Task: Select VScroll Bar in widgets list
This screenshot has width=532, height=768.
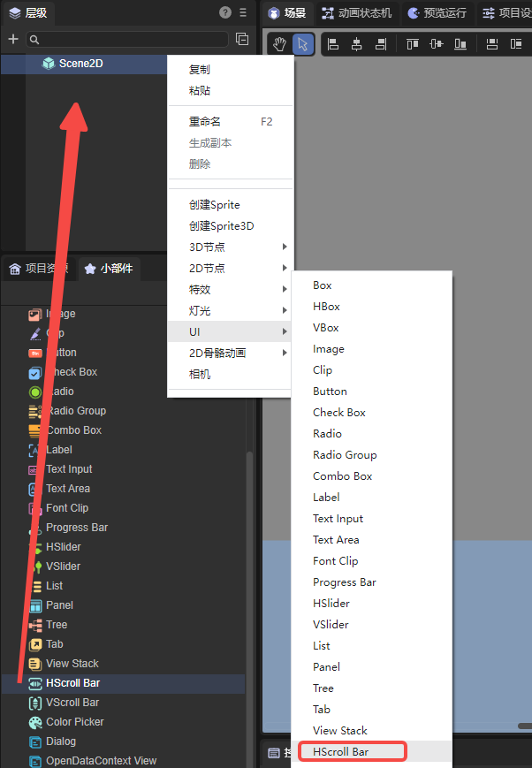Action: [x=72, y=703]
